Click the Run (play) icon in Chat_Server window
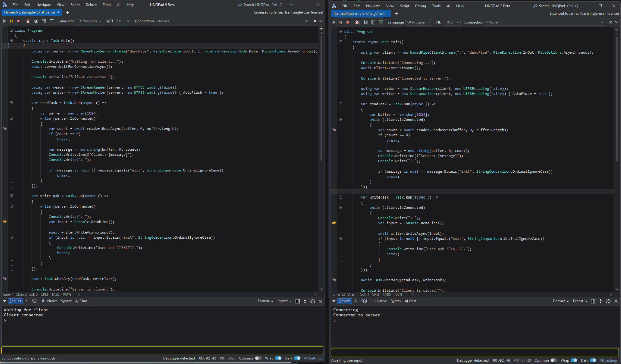 pyautogui.click(x=5, y=21)
